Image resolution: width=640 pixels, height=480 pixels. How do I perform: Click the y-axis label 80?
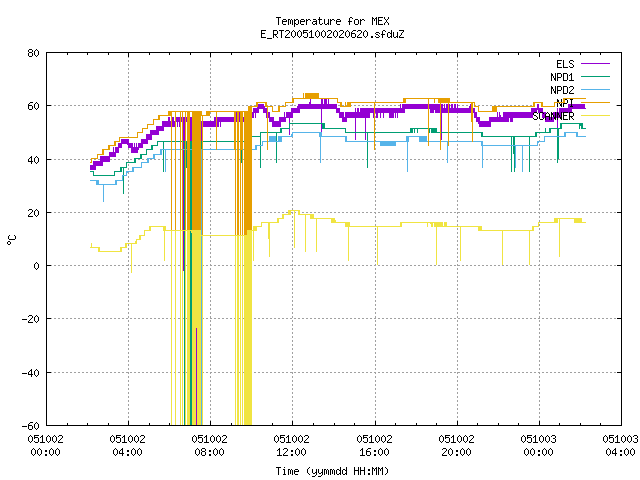[33, 53]
